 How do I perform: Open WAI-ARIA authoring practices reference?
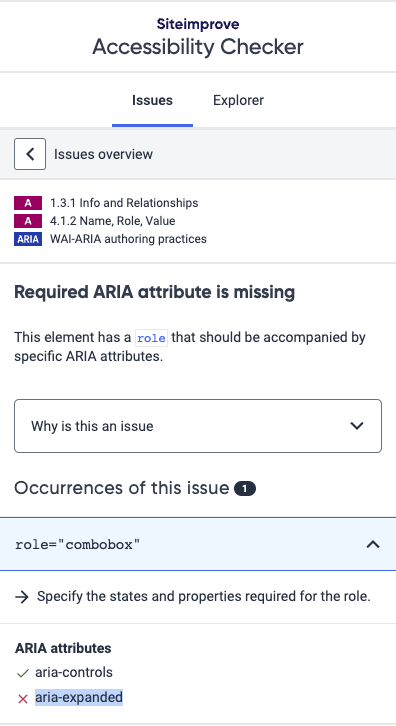coord(128,239)
